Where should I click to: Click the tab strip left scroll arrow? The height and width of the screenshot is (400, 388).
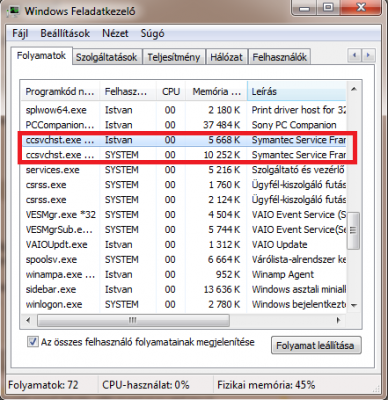coord(355,55)
